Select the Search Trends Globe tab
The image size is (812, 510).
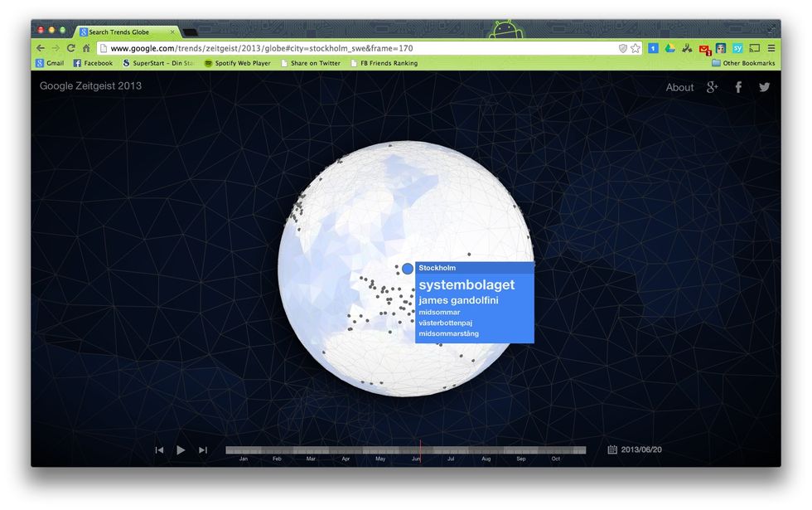click(124, 32)
